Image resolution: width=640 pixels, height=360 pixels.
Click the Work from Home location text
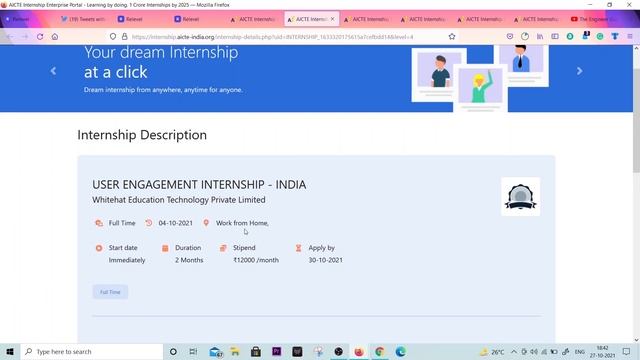click(242, 223)
